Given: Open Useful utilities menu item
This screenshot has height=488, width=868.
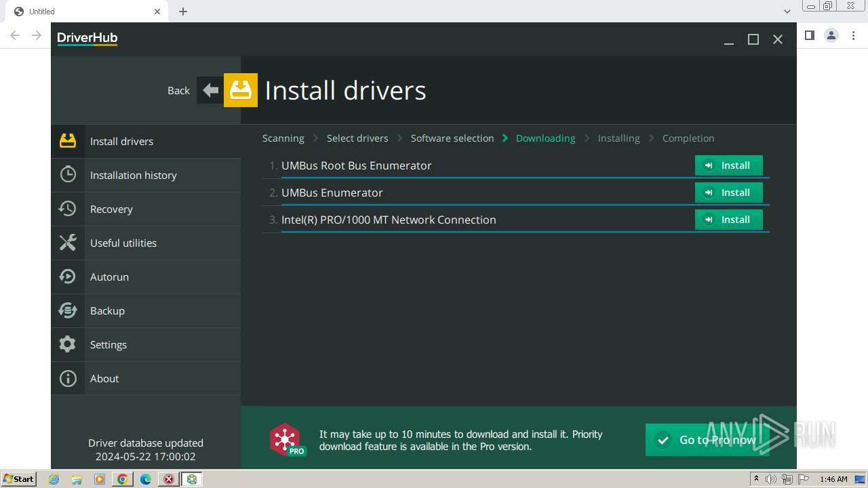Looking at the screenshot, I should 146,243.
